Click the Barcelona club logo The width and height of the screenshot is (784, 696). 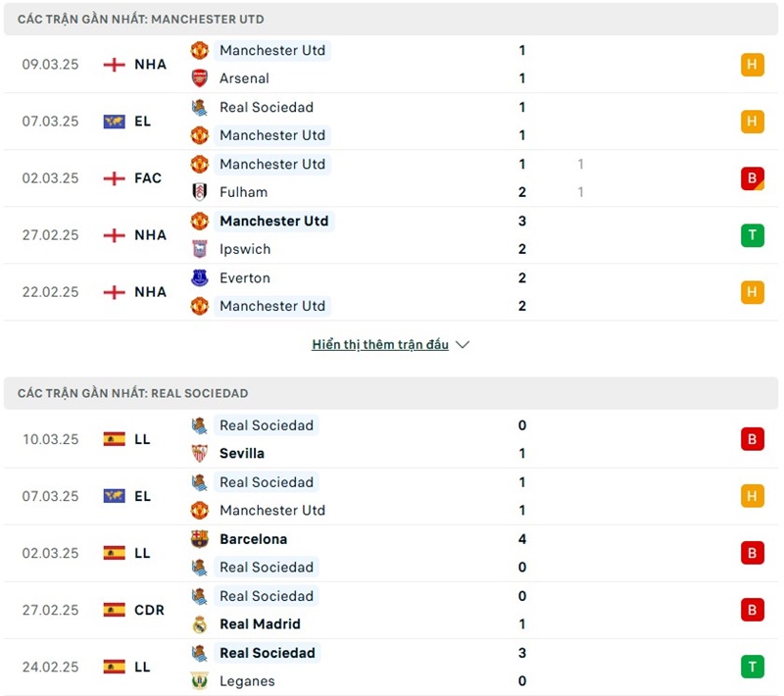(x=199, y=539)
